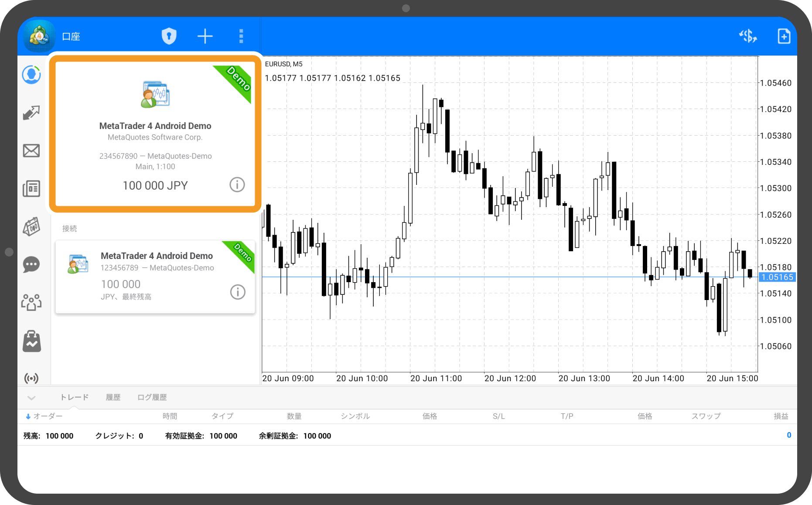Tap the shield password icon

coord(169,36)
